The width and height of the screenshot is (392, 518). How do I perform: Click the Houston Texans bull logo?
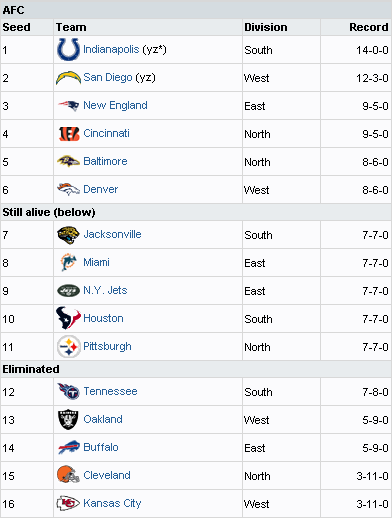[68, 318]
